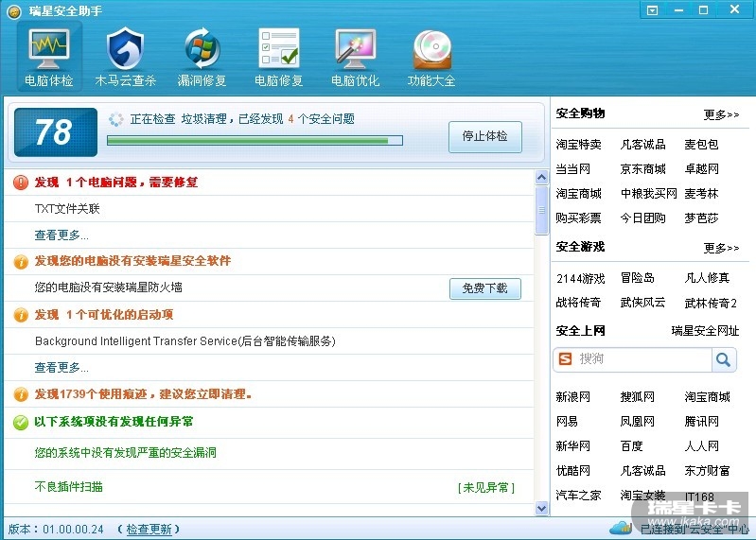The height and width of the screenshot is (540, 756).
Task: Click the cloud security center status icon
Action: 621,528
